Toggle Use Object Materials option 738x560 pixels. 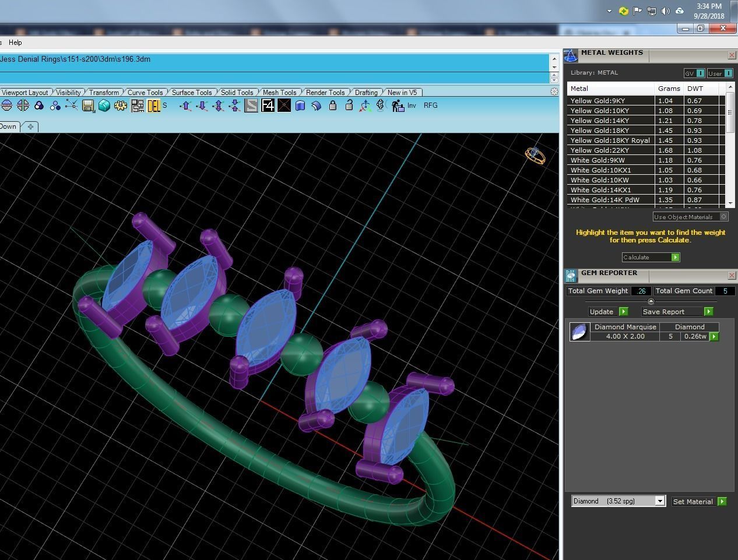click(690, 217)
